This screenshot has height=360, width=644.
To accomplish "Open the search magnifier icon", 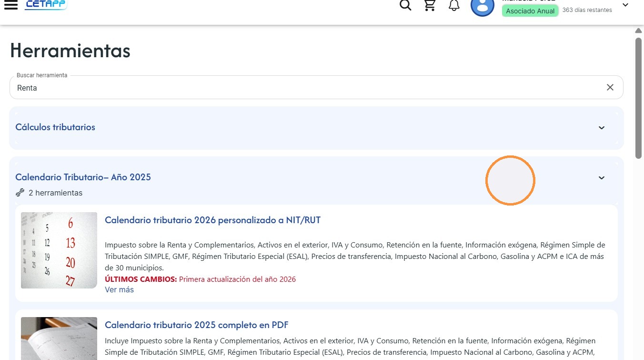I will click(x=405, y=5).
